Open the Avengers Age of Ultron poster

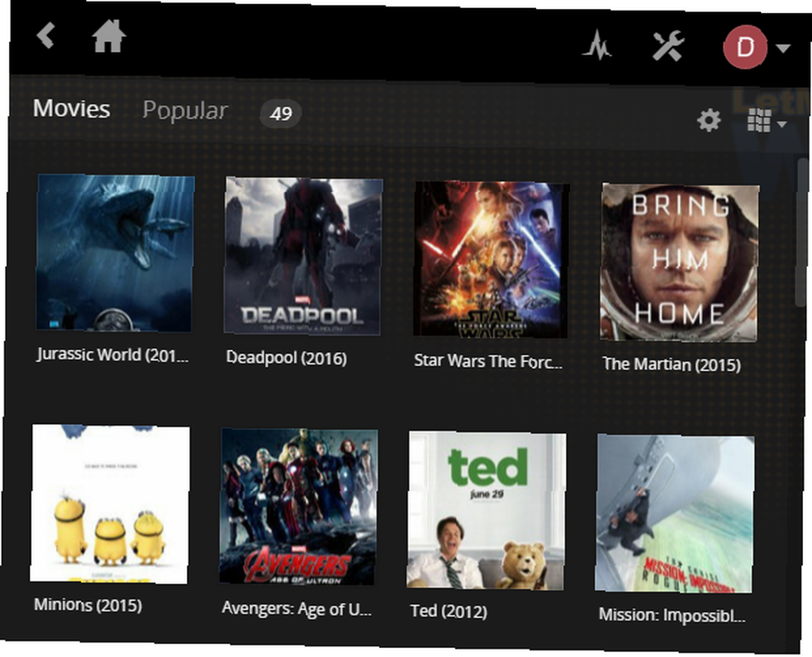pyautogui.click(x=298, y=507)
